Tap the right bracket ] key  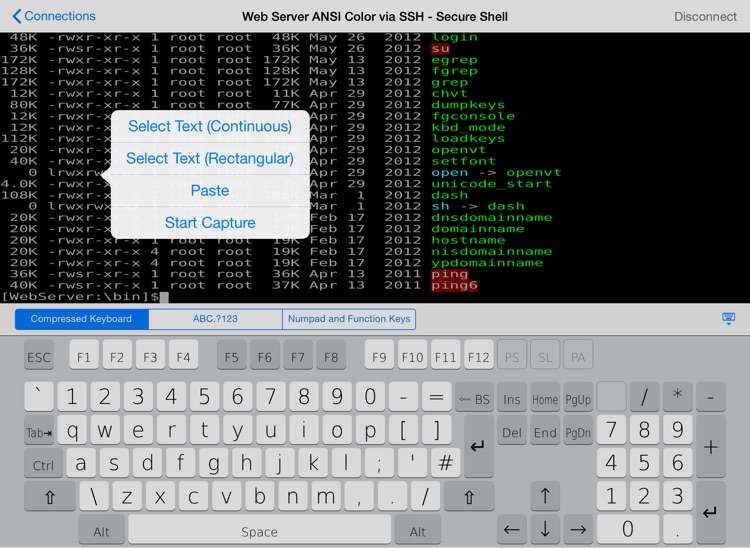click(436, 430)
